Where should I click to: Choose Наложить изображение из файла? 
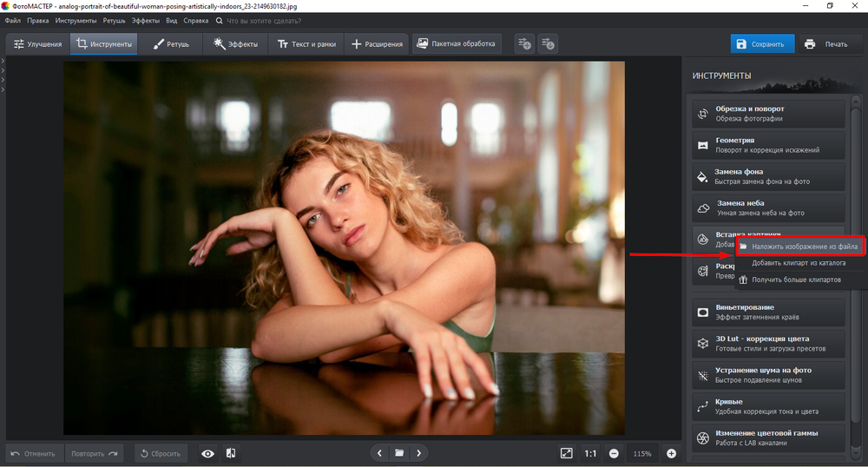click(804, 247)
